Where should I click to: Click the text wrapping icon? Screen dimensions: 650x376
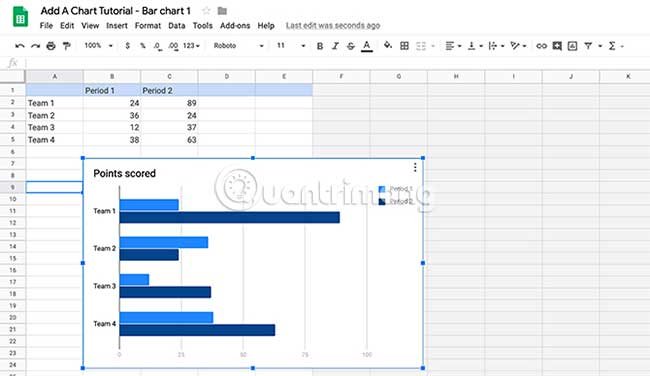tap(492, 46)
